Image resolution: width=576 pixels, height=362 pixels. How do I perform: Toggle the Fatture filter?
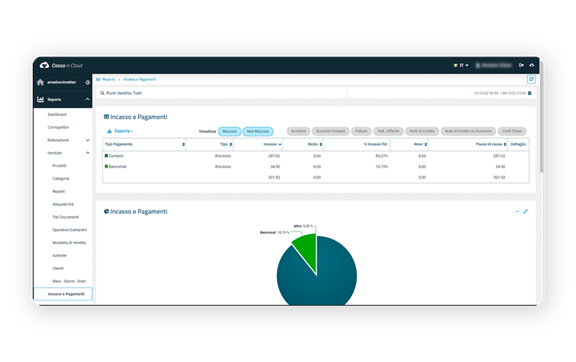click(361, 131)
